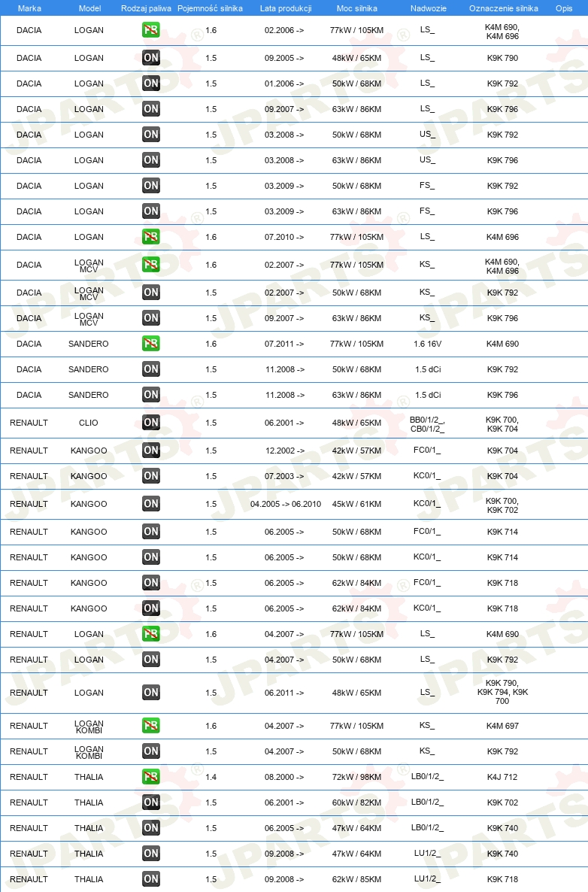Image resolution: width=588 pixels, height=892 pixels.
Task: Select the 60kW / 82KM power cell
Action: point(356,802)
